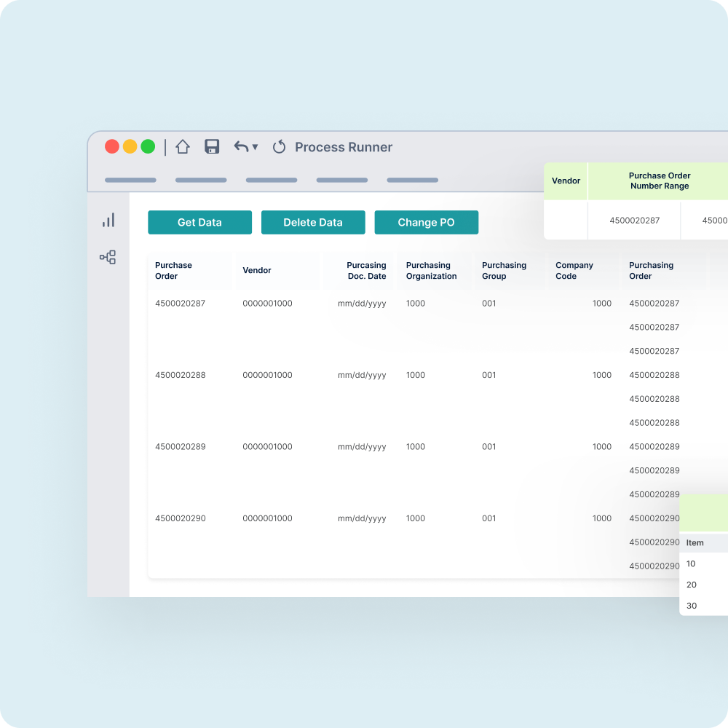
Task: Select item 30 from the Item list
Action: pos(691,605)
